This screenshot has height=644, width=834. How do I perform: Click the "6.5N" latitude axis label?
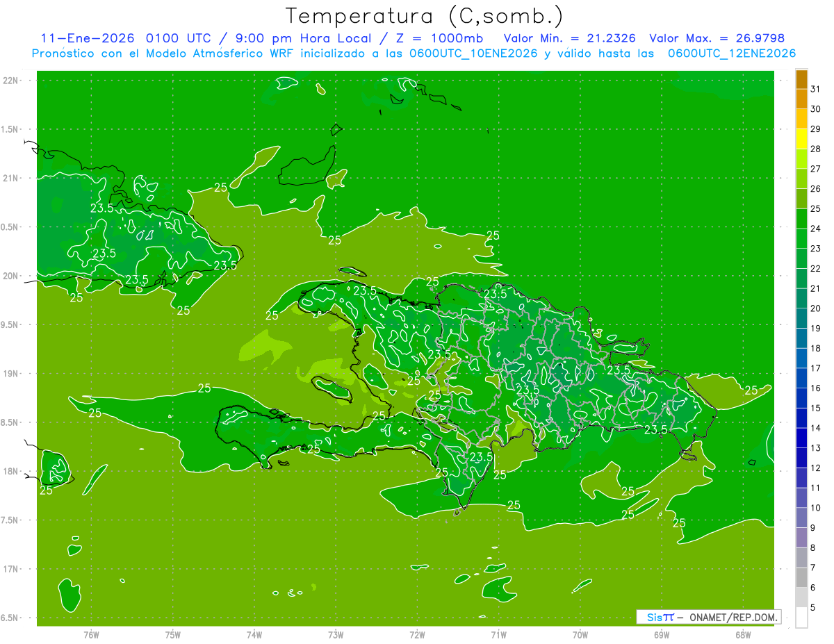point(10,618)
